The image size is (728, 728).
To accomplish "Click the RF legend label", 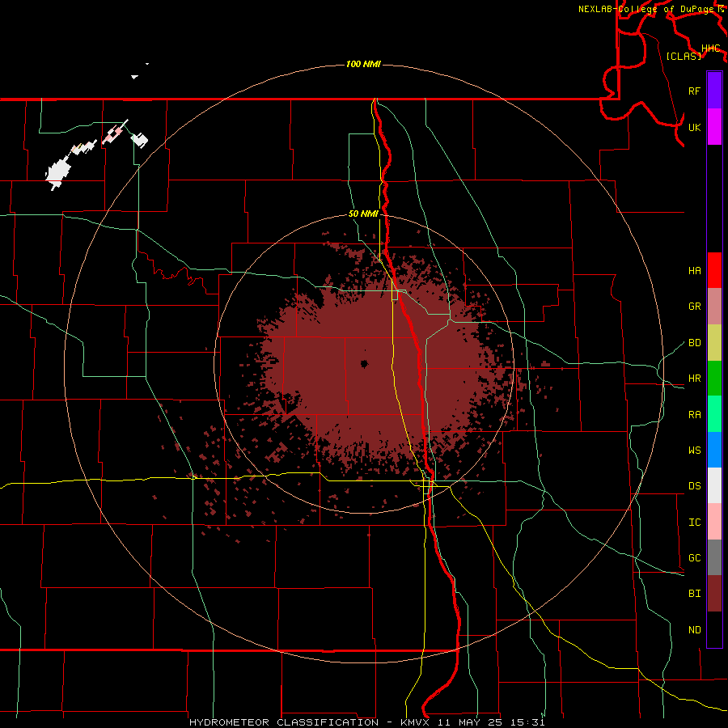I will pos(694,91).
